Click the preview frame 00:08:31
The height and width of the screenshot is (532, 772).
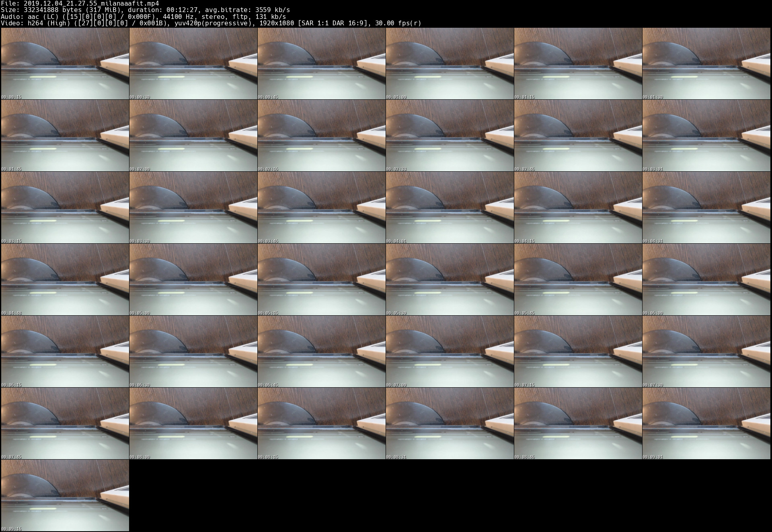(450, 423)
